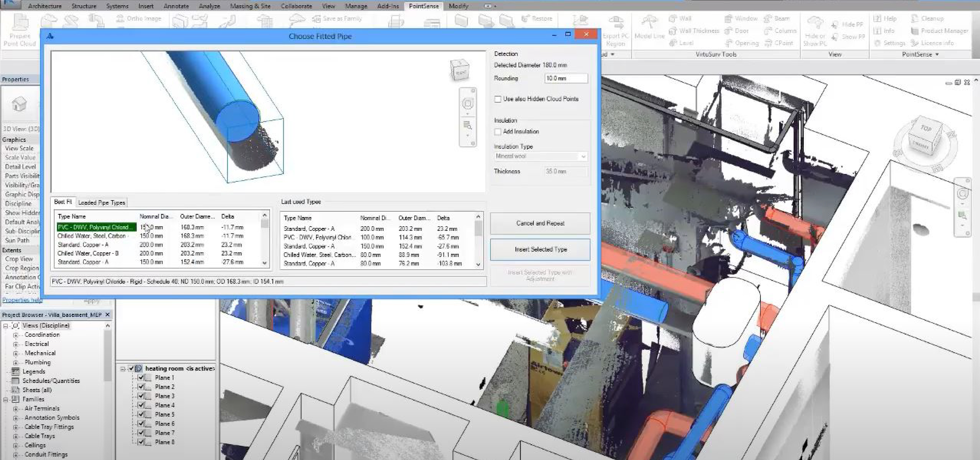Select the VirtuSurv Wall tool
The image size is (980, 460).
pyautogui.click(x=680, y=18)
